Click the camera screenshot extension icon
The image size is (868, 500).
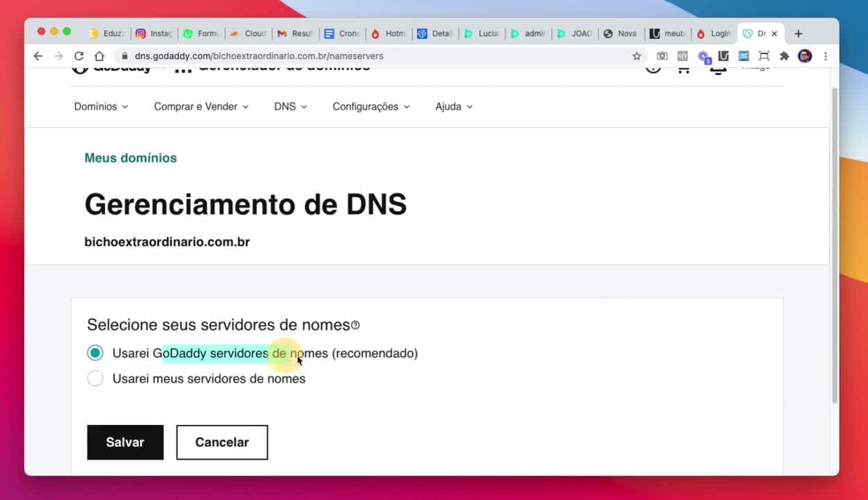click(x=662, y=56)
